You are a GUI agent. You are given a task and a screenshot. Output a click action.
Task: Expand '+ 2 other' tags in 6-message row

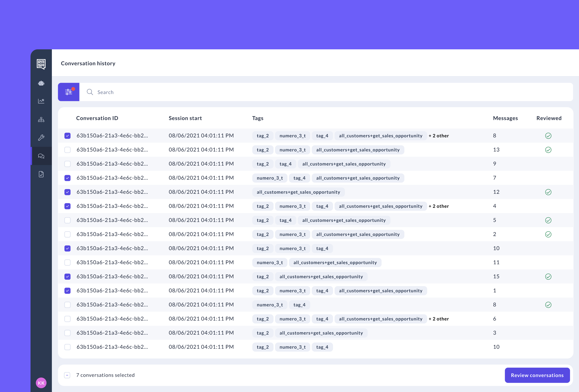[439, 319]
